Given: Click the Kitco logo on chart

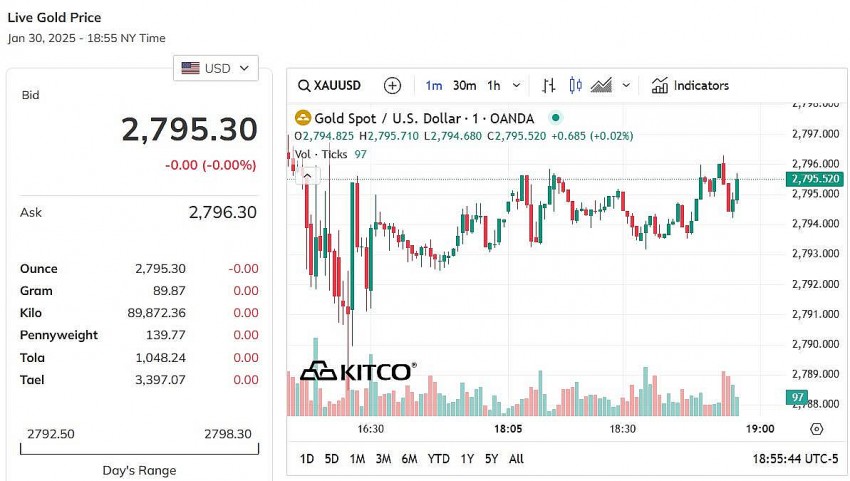Looking at the screenshot, I should [x=358, y=372].
